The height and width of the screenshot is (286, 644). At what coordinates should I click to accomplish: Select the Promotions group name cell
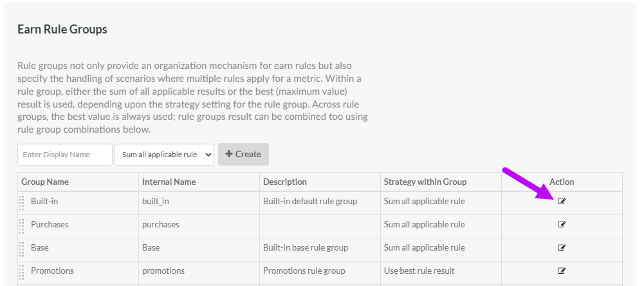52,271
